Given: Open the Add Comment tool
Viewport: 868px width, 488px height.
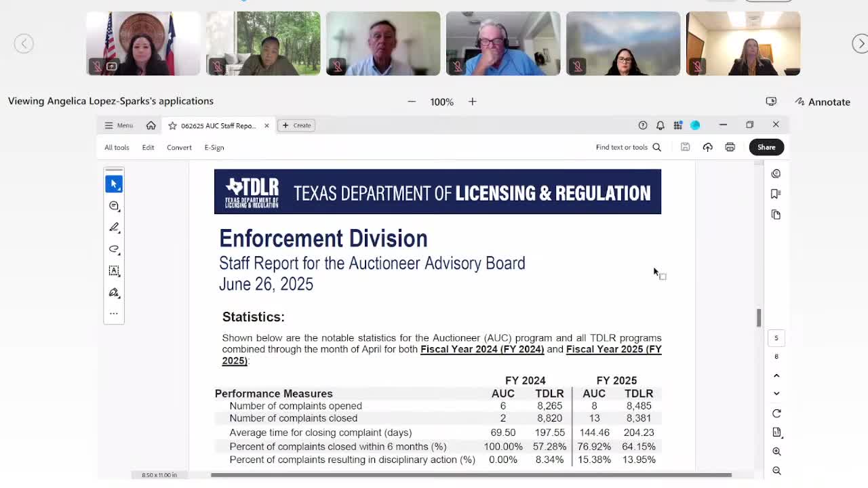Looking at the screenshot, I should tap(114, 205).
